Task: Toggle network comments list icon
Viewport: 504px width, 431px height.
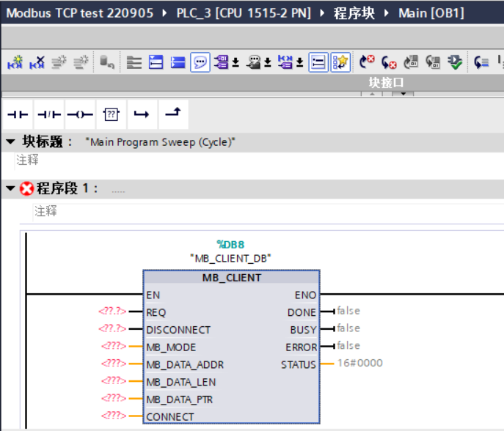Action: 318,62
